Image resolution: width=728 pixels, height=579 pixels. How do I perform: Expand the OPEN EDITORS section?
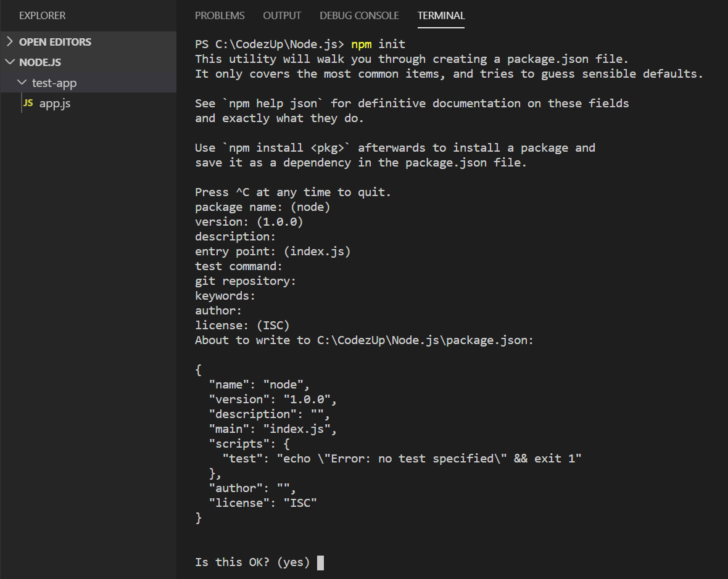(57, 41)
